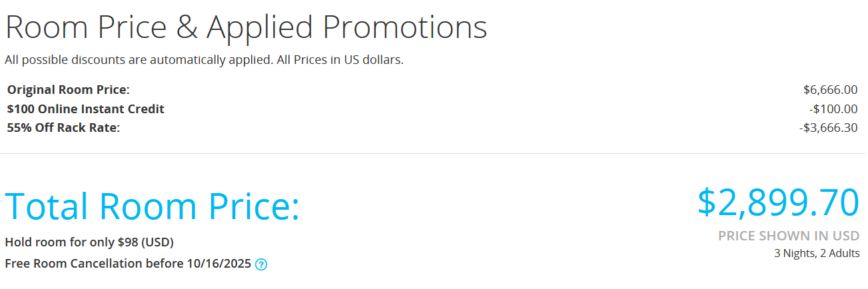Click the -$100.00 credit amount
Screen dimensions: 868x289
(x=833, y=109)
